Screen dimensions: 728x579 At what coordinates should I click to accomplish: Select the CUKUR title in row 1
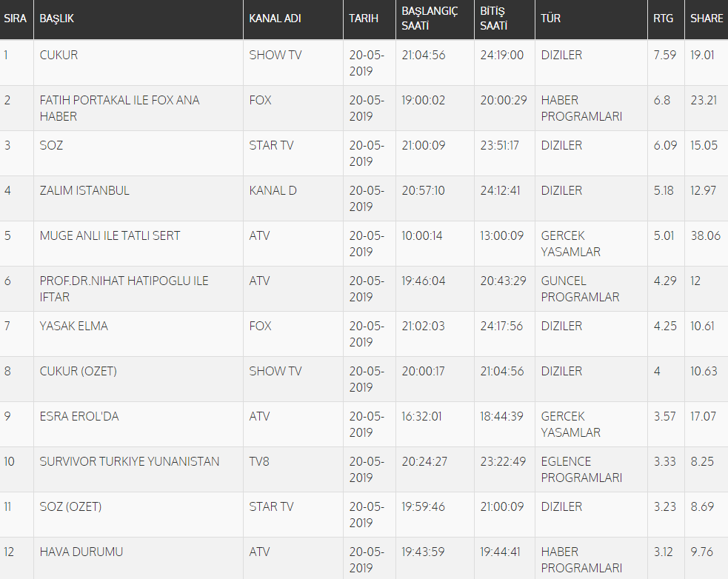click(x=59, y=55)
